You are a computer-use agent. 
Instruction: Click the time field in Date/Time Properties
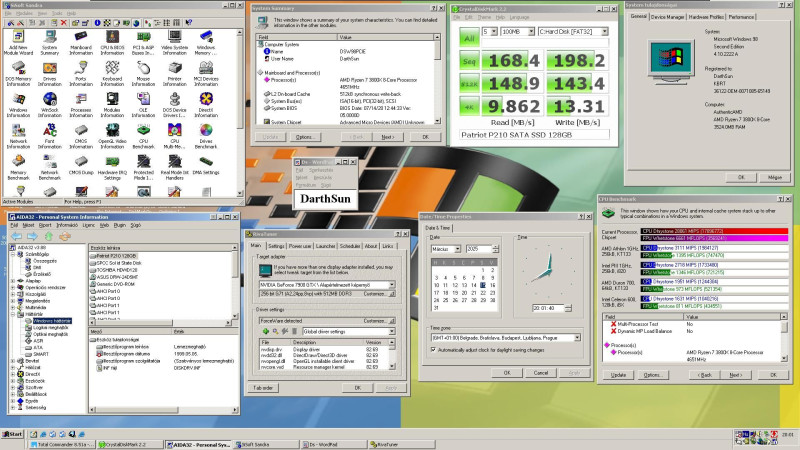(x=548, y=308)
